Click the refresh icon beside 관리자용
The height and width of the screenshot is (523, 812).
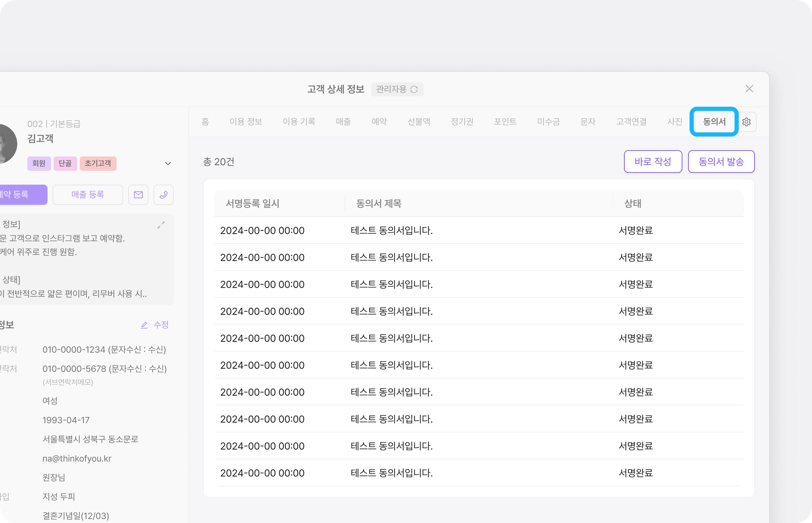pos(414,90)
